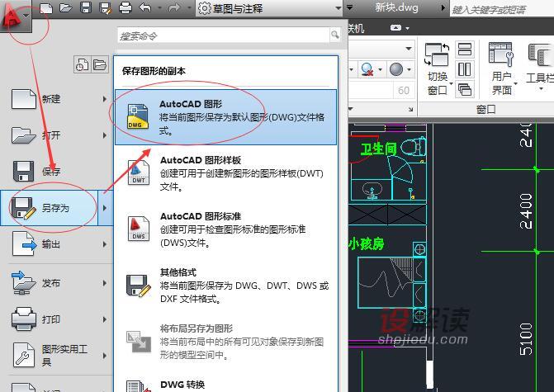
Task: Choose AutoCAD 图形样板 DWT option
Action: [225, 173]
